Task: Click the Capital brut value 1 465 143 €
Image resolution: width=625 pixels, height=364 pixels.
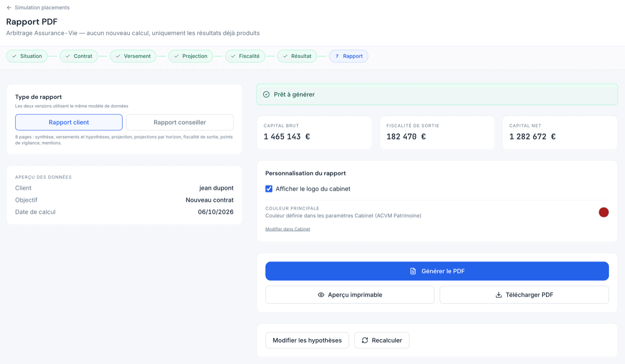Action: [x=287, y=136]
